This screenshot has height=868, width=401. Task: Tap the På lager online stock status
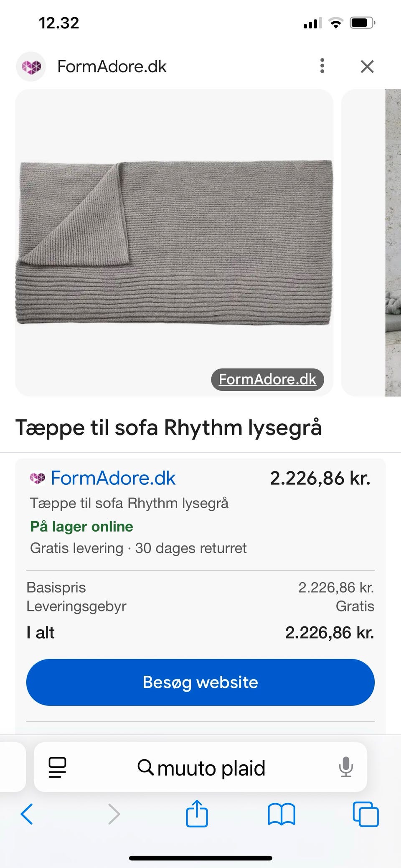pos(81,527)
